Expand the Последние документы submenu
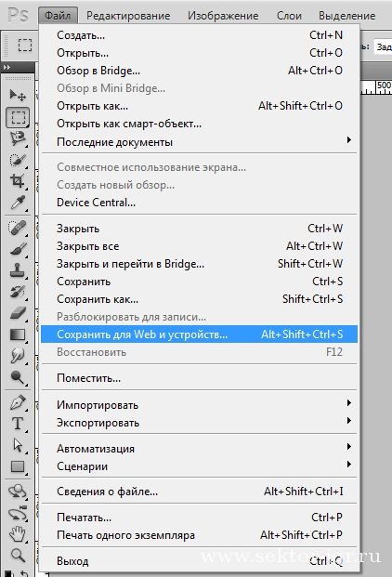This screenshot has width=392, height=577. tap(199, 141)
